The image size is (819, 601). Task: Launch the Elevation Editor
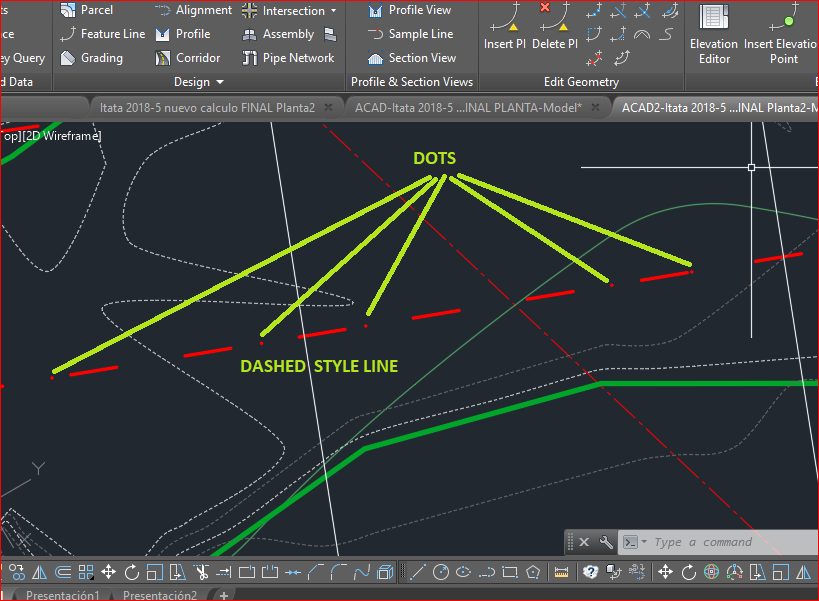[713, 35]
